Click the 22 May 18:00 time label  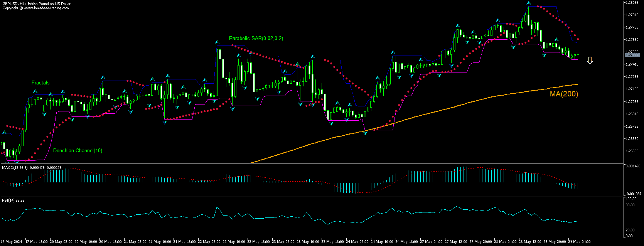click(x=259, y=242)
